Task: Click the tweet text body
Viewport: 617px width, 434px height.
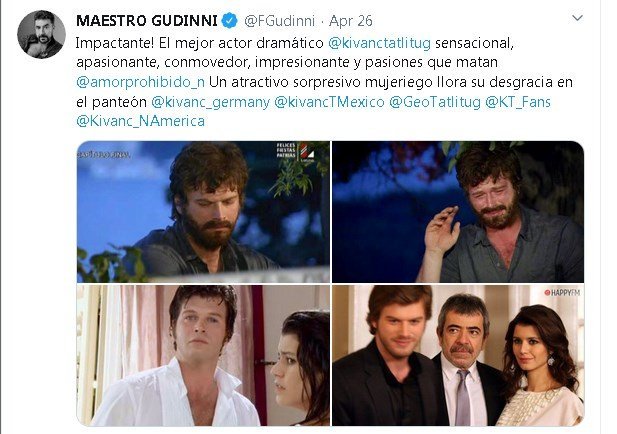Action: [x=324, y=82]
